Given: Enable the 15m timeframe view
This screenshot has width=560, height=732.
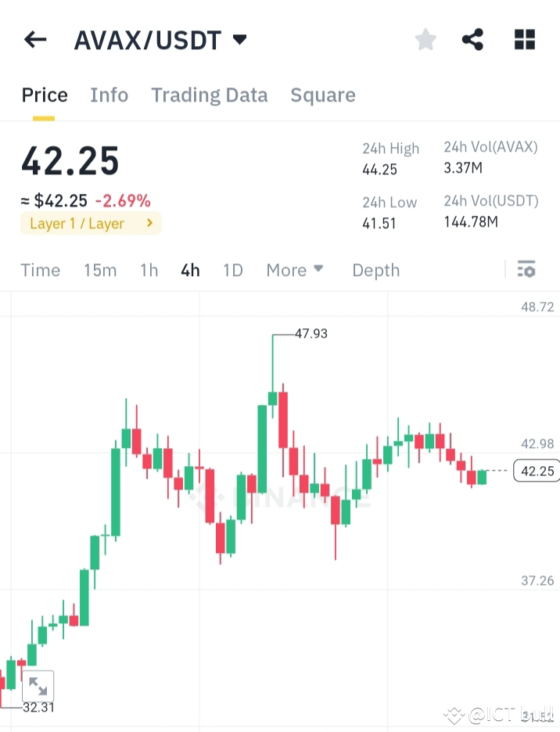Looking at the screenshot, I should (x=100, y=270).
